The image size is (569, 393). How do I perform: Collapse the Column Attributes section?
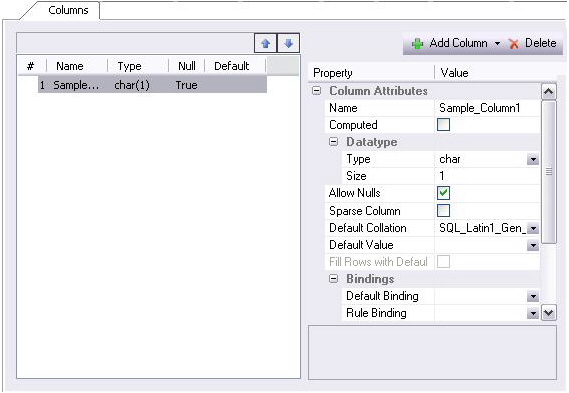click(317, 91)
